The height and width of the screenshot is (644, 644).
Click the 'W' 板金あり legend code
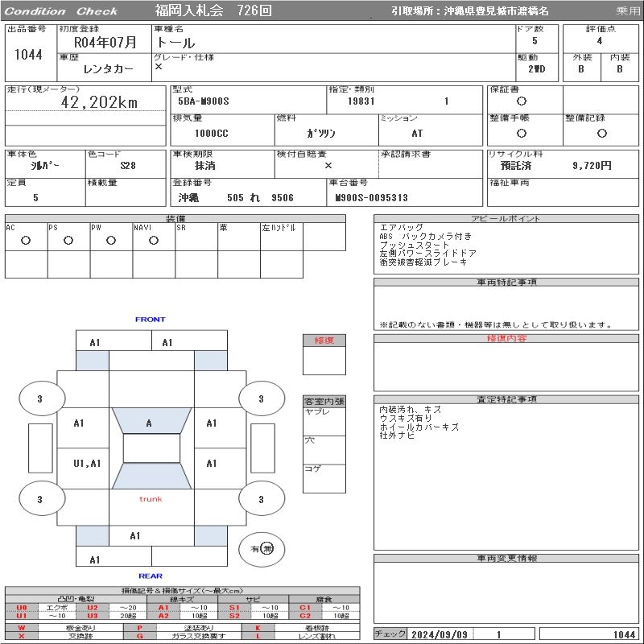[22, 628]
